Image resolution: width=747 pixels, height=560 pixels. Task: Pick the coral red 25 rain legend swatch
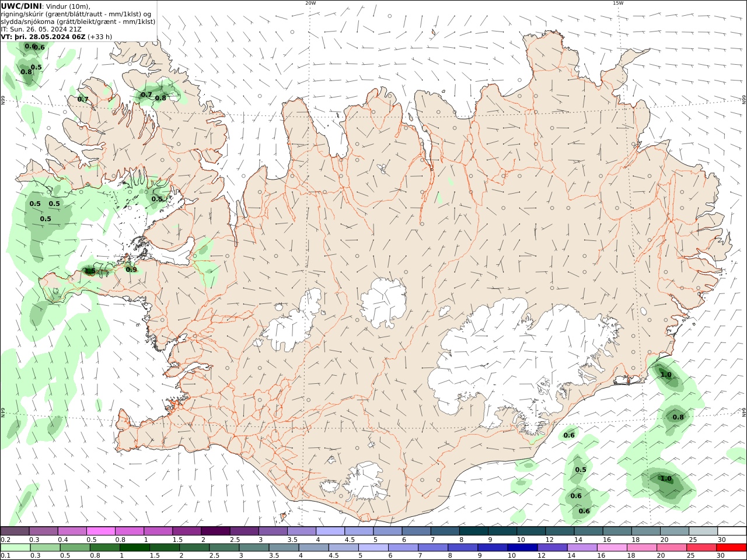click(701, 548)
